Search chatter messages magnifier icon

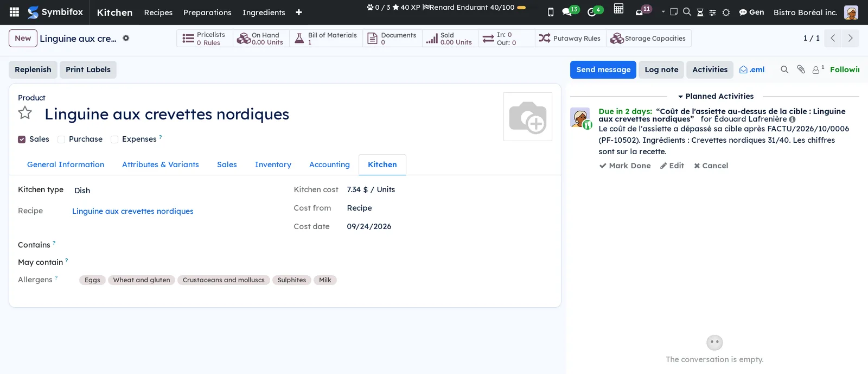[x=784, y=69]
